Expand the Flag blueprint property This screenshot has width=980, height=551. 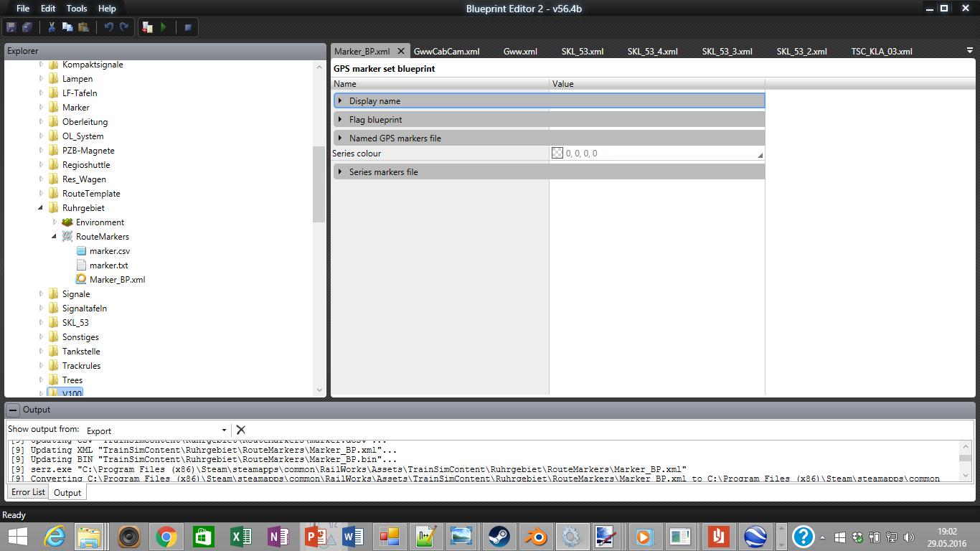pyautogui.click(x=340, y=119)
